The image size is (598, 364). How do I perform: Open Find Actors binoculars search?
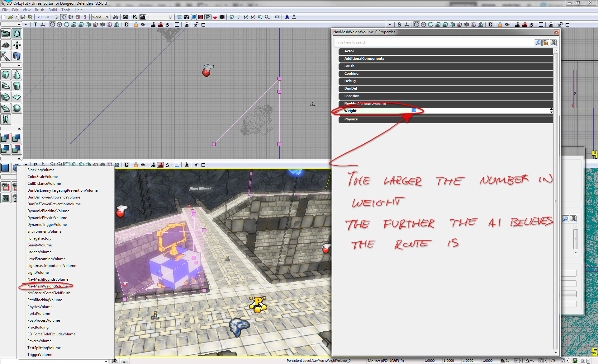[116, 17]
